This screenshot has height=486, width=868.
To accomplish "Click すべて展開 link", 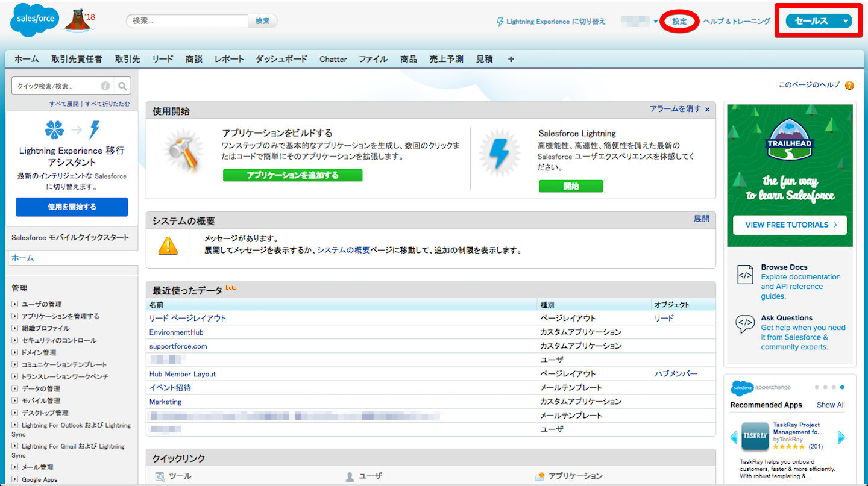I will (64, 104).
